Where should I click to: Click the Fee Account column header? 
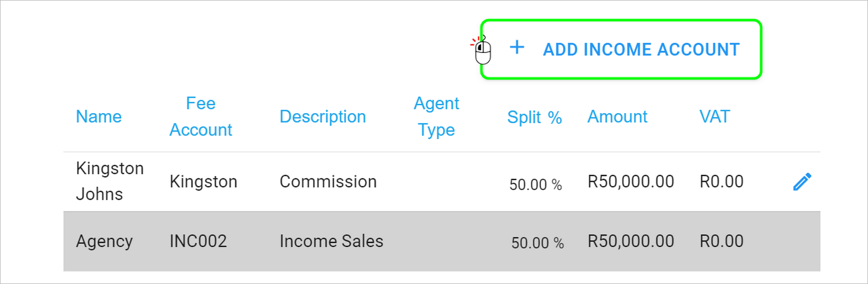pyautogui.click(x=201, y=116)
